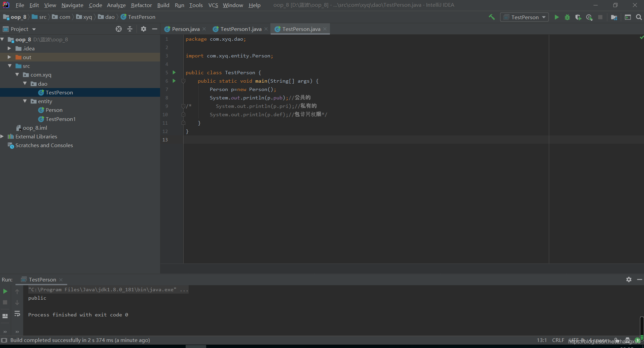Toggle tool window bars at status bar corner
Image resolution: width=644 pixels, height=348 pixels.
point(4,340)
